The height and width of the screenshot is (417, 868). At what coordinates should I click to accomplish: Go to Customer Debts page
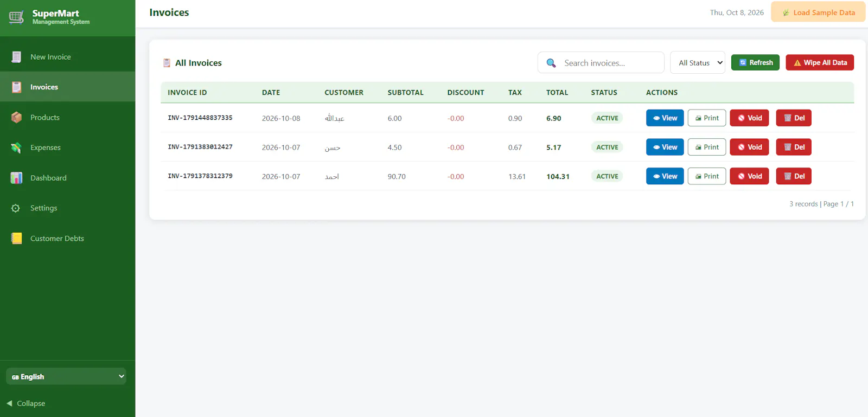[x=68, y=238]
